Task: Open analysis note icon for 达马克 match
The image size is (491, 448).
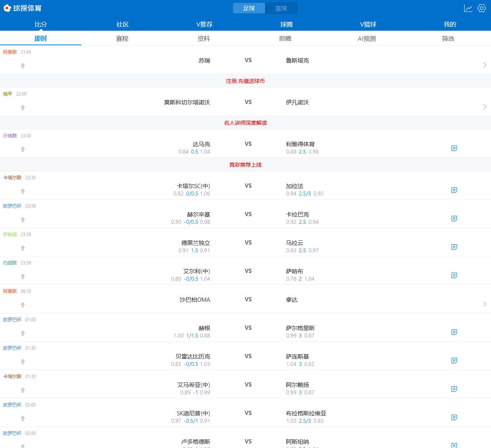Action: point(454,148)
